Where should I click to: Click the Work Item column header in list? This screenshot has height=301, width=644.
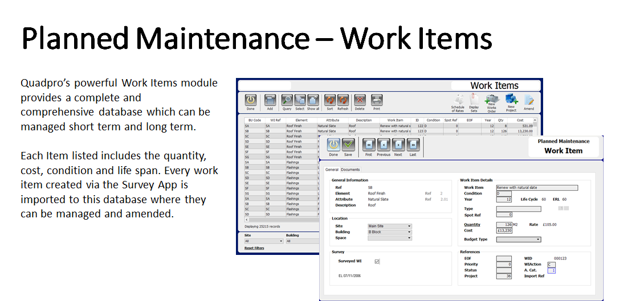point(395,121)
